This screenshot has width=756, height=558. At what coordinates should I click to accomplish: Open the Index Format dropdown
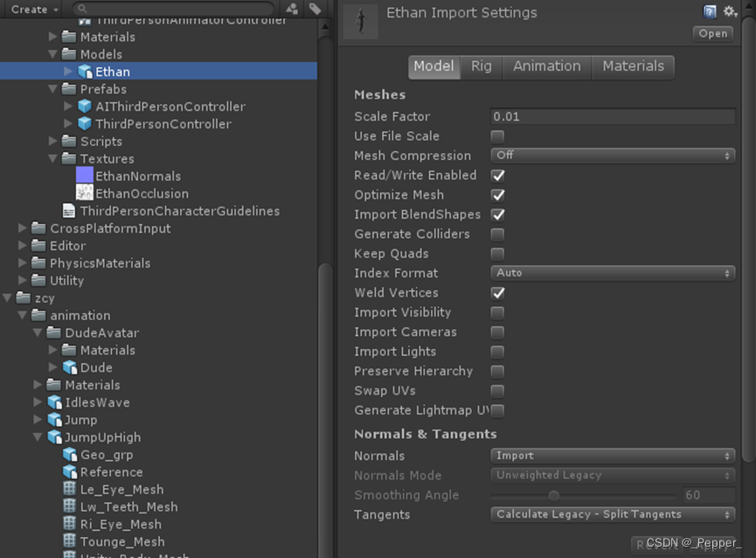tap(612, 273)
